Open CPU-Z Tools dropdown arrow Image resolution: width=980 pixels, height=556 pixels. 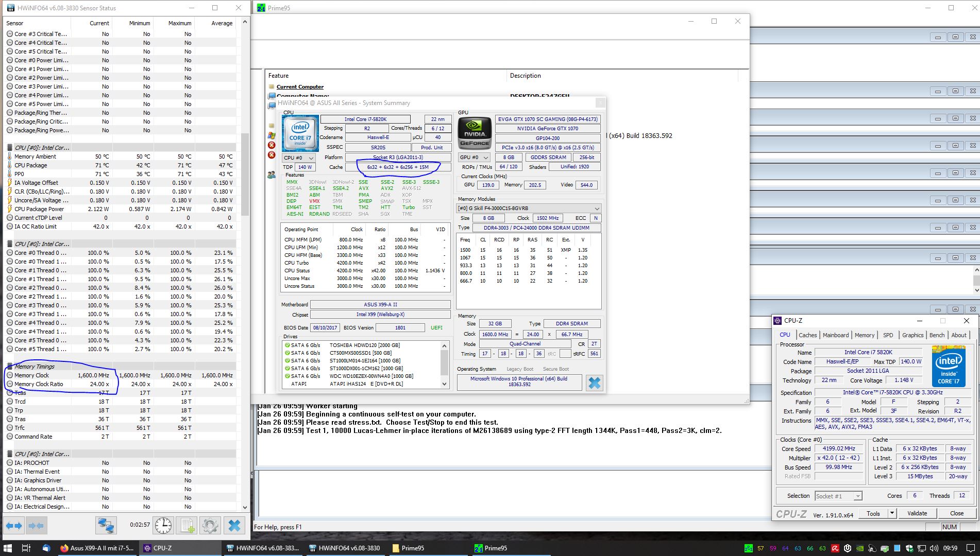(892, 513)
